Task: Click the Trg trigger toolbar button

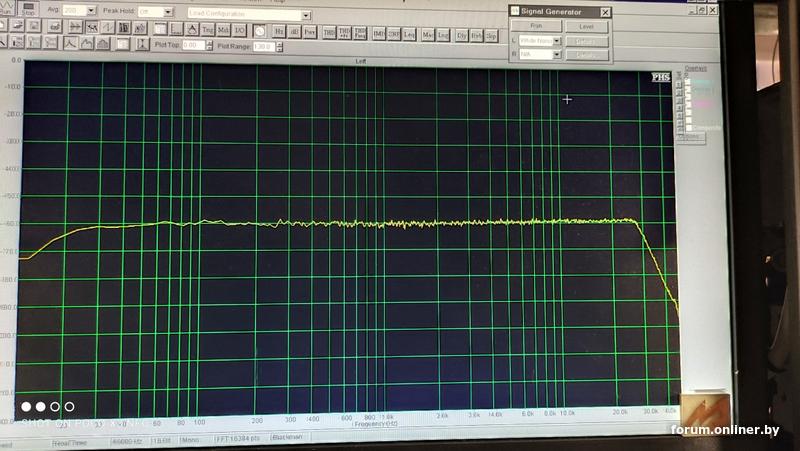Action: tap(208, 30)
